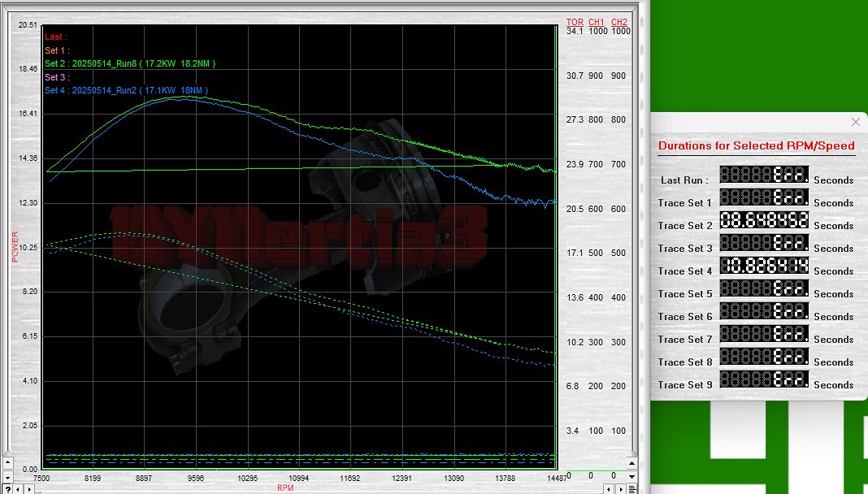The image size is (868, 494).
Task: Select the 'Set 1 :' legend entry
Action: [58, 50]
